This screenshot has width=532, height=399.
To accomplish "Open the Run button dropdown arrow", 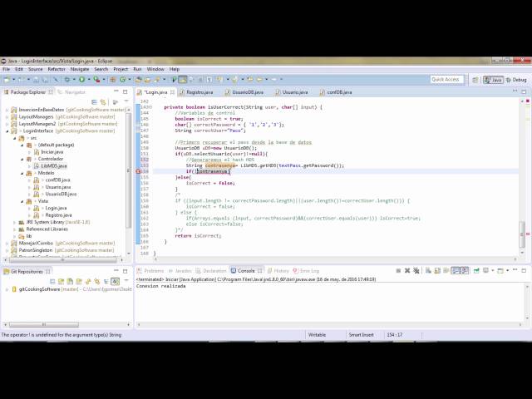I will [89, 80].
